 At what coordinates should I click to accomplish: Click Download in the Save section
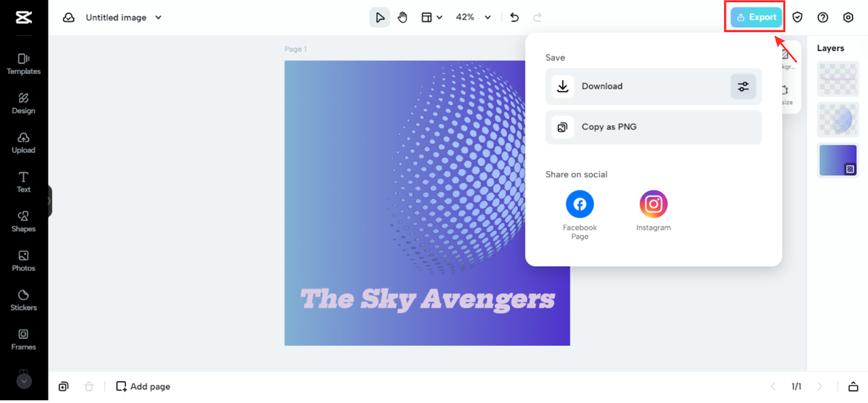(654, 87)
